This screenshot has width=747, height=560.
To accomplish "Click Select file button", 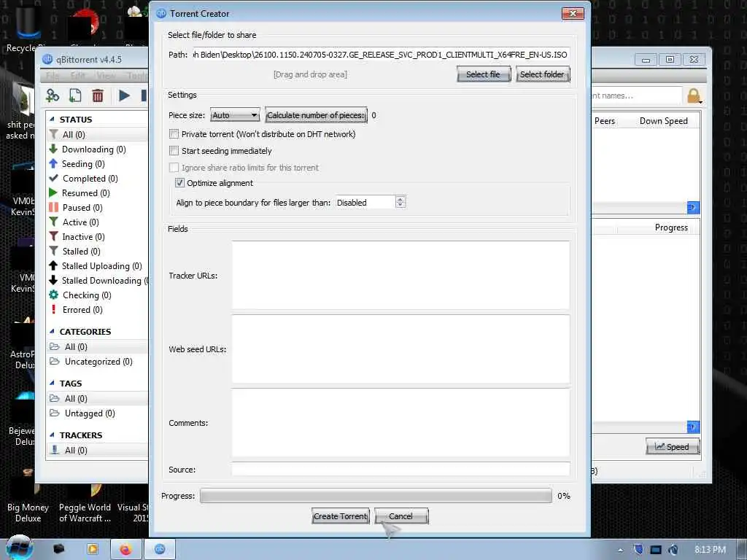I will [x=483, y=74].
